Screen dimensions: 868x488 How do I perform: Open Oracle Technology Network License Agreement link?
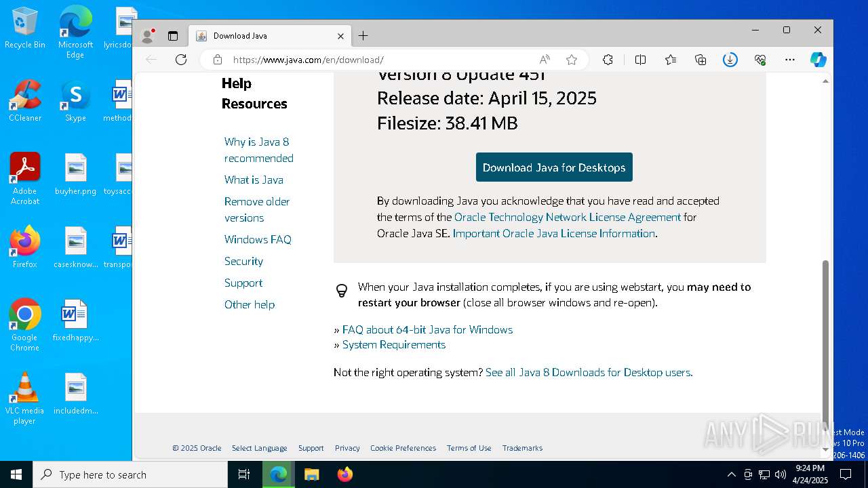pyautogui.click(x=568, y=217)
